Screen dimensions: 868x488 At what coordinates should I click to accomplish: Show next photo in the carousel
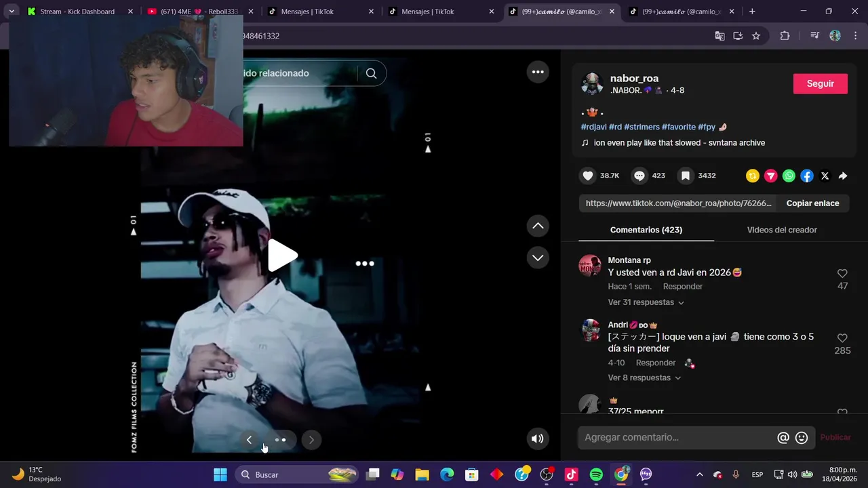click(x=311, y=440)
